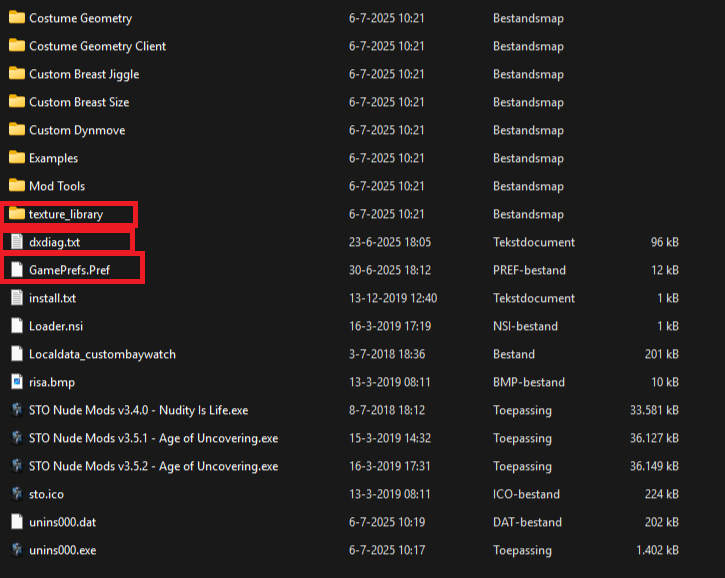
Task: Select the unins000.exe application icon
Action: [x=16, y=550]
